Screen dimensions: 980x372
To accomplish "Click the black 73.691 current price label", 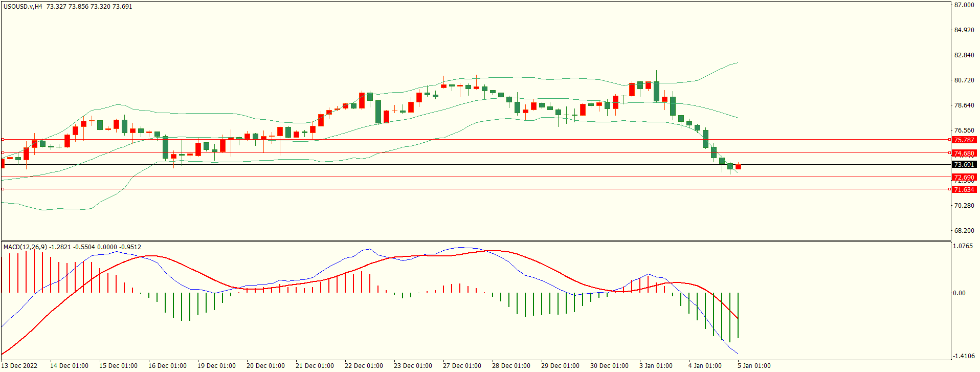I will [964, 165].
